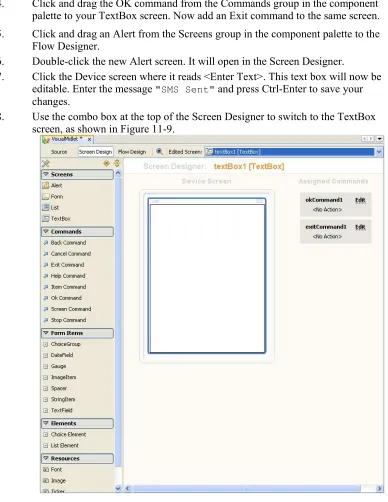The image size is (388, 502).
Task: Click the okCommand1 assigned command label
Action: tap(324, 200)
